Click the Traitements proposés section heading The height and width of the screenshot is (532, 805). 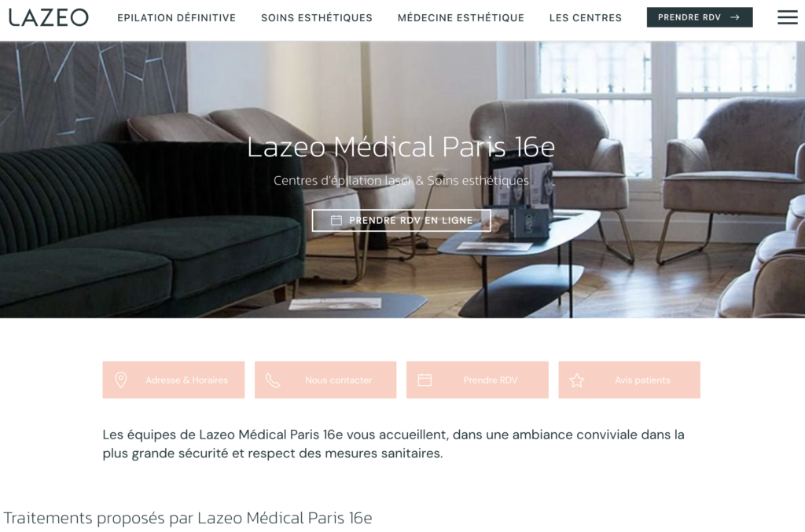click(x=188, y=518)
